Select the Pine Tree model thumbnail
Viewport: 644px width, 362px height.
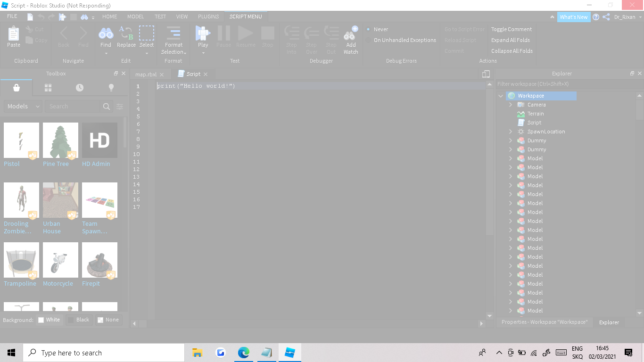[x=60, y=140]
